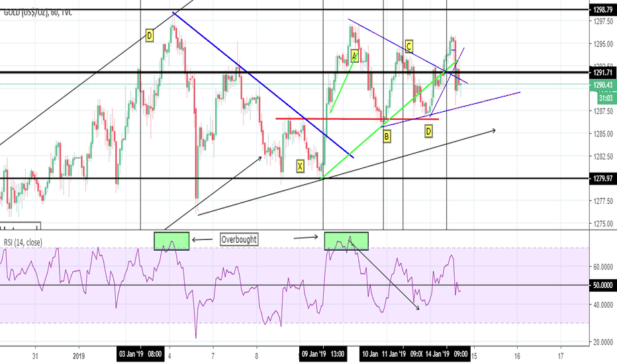
Task: Click the 7 date on time axis
Action: [x=213, y=355]
